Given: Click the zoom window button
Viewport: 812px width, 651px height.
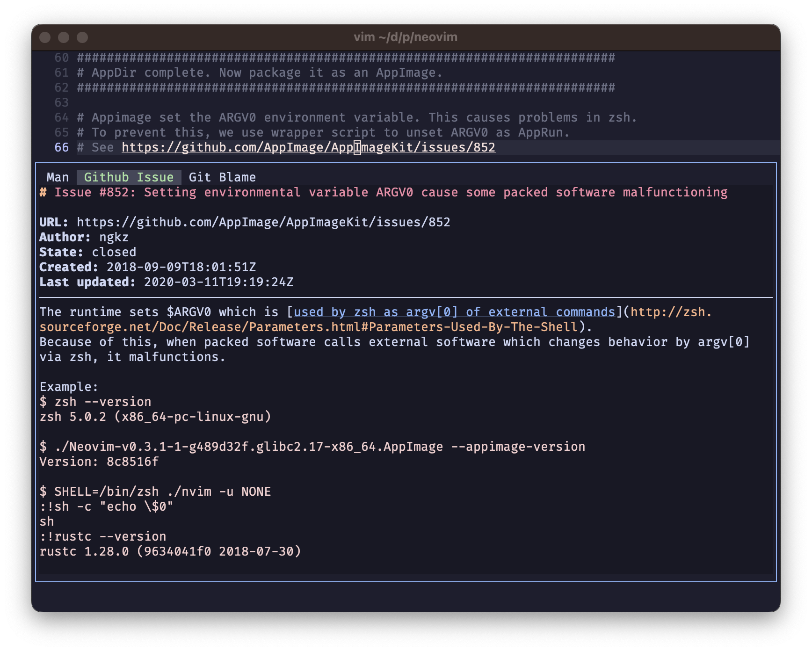Looking at the screenshot, I should (82, 37).
